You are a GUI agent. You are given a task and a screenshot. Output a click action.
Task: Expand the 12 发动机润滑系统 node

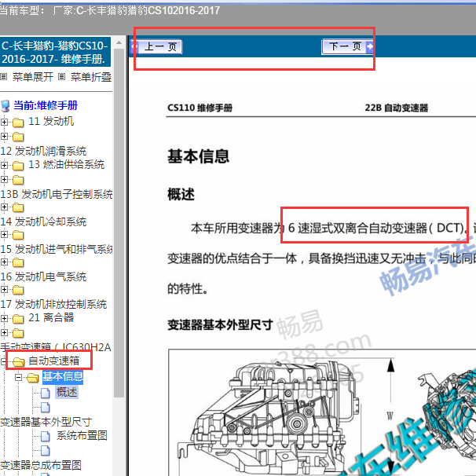(4, 137)
